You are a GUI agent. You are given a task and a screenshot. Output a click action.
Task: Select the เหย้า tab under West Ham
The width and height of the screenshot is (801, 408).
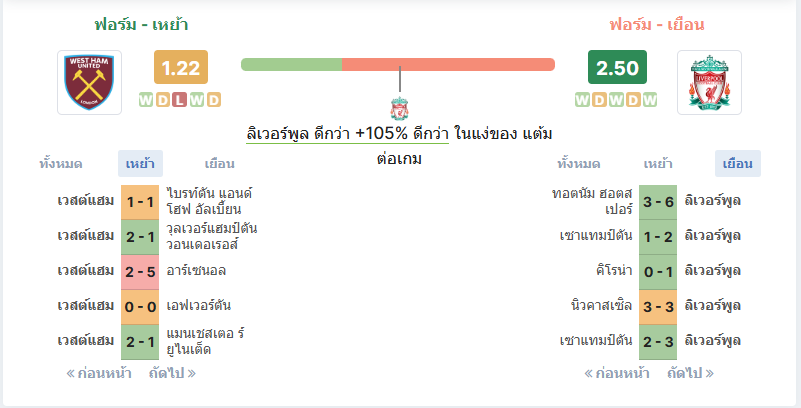pyautogui.click(x=140, y=164)
